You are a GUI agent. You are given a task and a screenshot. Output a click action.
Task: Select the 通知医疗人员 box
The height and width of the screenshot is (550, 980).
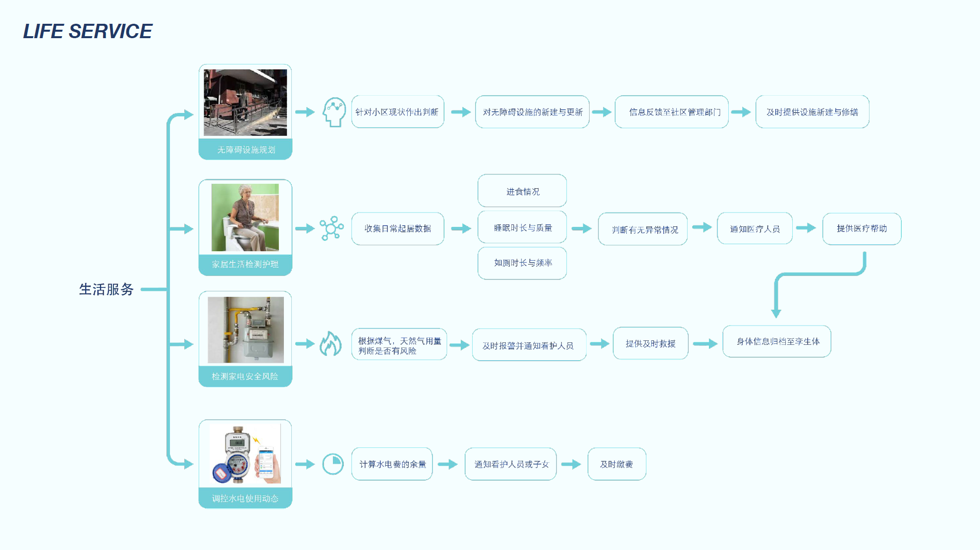(x=755, y=228)
